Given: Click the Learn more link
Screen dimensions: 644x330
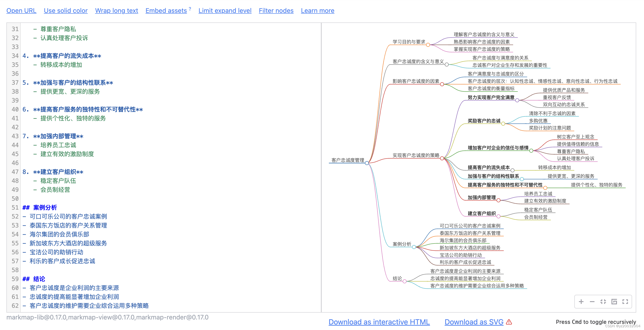Looking at the screenshot, I should coord(317,11).
